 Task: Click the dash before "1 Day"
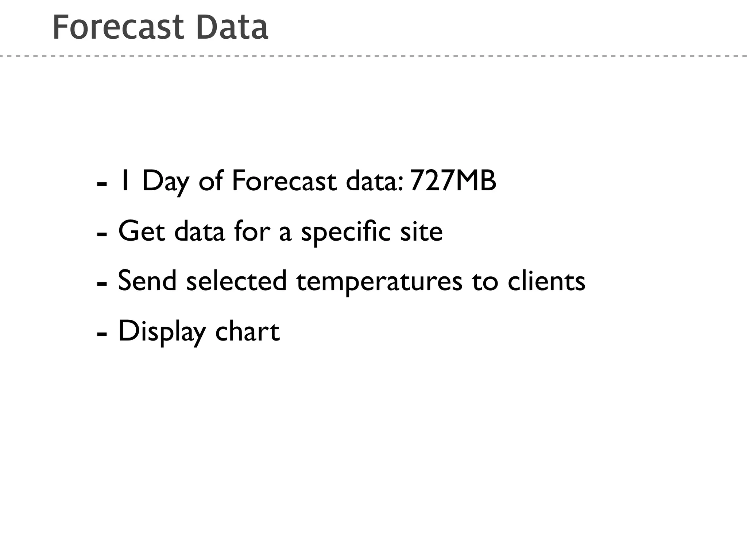(101, 183)
